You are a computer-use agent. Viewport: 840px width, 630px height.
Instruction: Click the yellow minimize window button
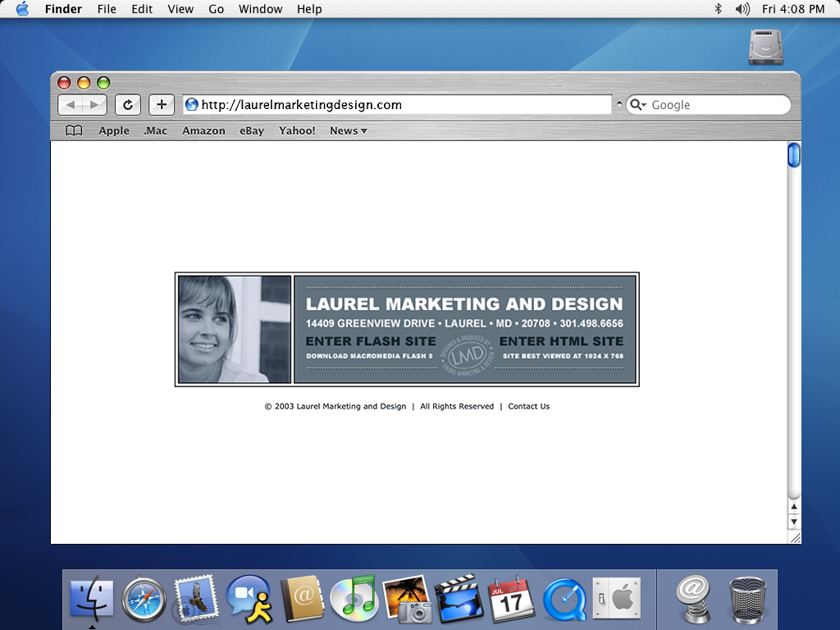coord(84,83)
